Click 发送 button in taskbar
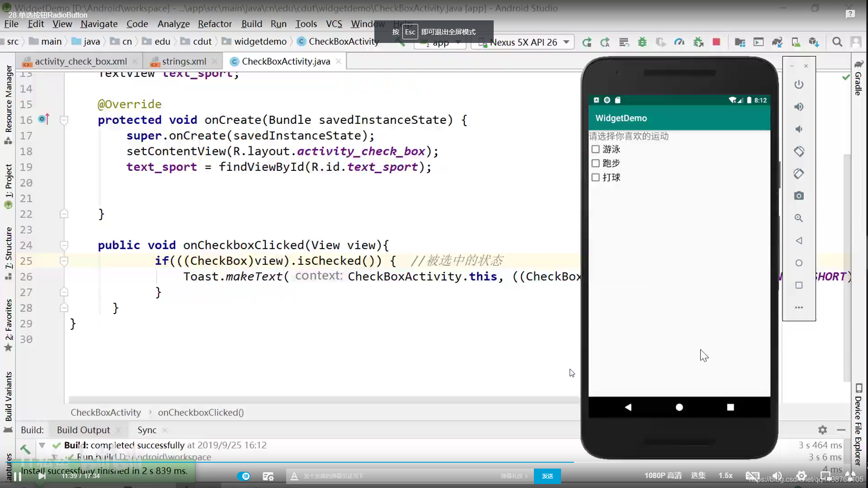Screen dimensions: 868x488 tap(547, 475)
